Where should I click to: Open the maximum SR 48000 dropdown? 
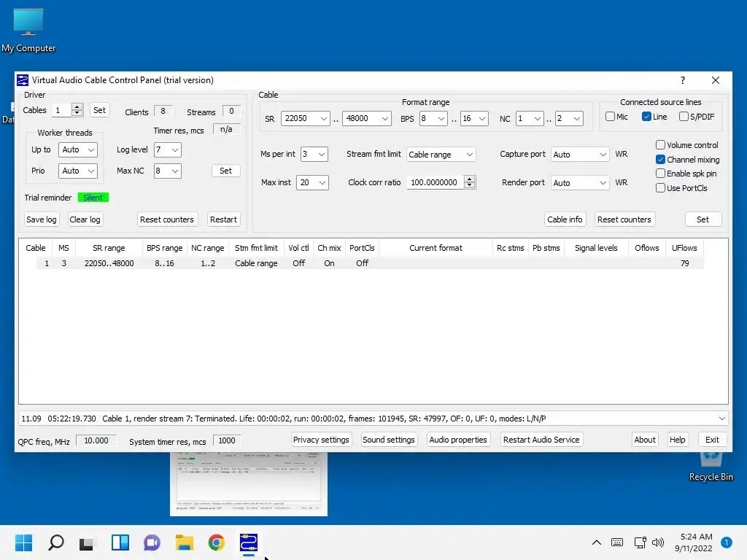point(366,118)
